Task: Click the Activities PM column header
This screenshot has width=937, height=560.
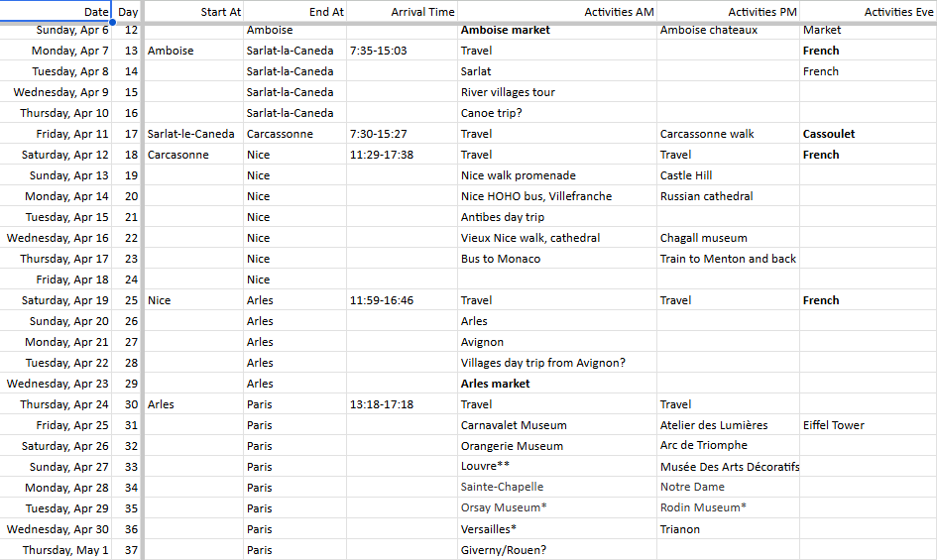Action: point(729,11)
